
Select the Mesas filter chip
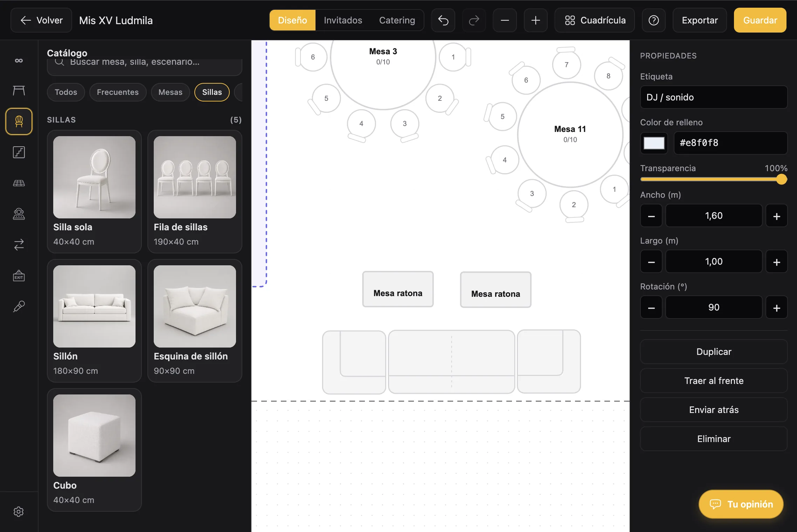[x=171, y=92]
